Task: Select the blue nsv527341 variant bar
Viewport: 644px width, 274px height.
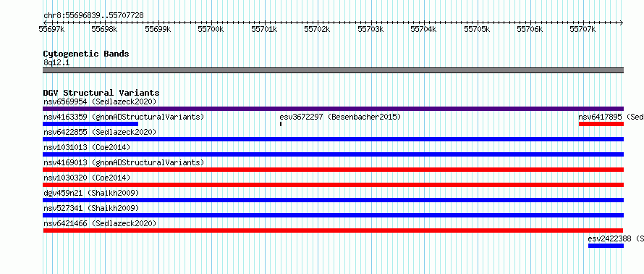Action: pos(333,215)
